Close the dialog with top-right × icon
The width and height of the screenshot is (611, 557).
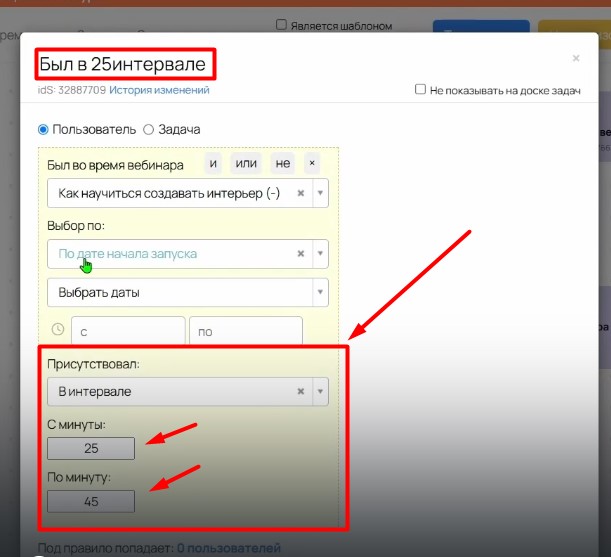click(576, 59)
